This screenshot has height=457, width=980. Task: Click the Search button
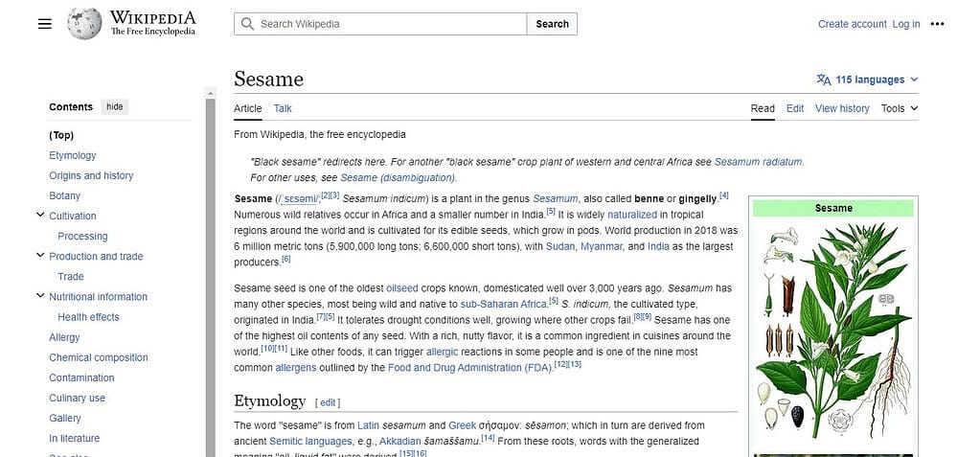click(552, 24)
